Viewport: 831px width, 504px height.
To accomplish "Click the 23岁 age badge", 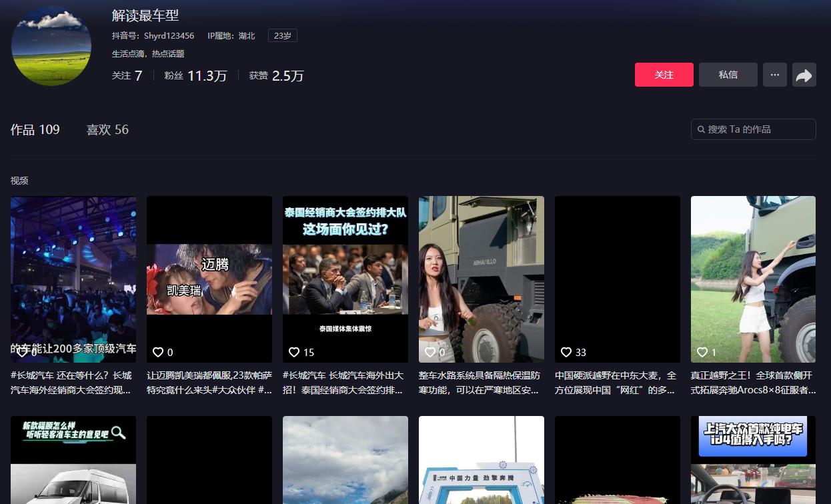I will point(283,36).
